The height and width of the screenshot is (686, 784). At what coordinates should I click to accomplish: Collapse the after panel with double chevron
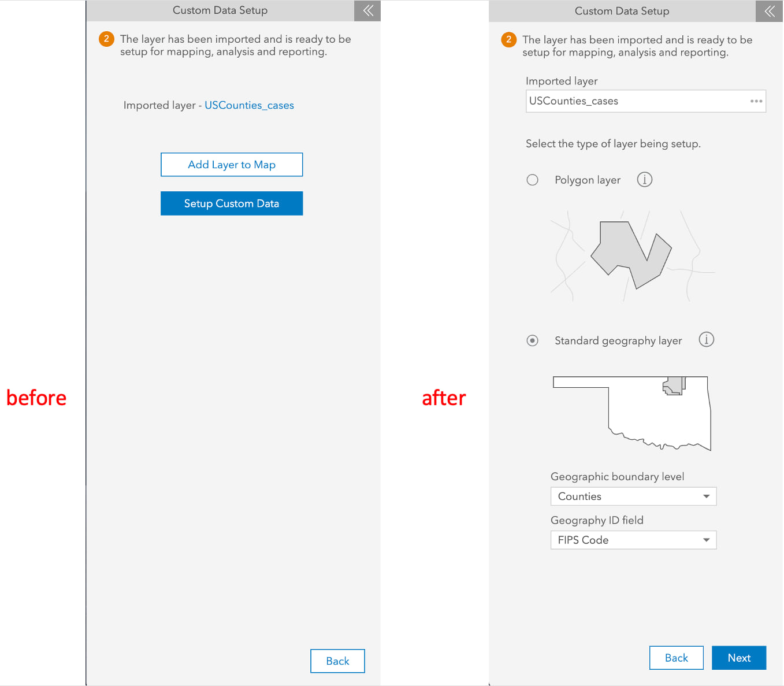tap(769, 11)
